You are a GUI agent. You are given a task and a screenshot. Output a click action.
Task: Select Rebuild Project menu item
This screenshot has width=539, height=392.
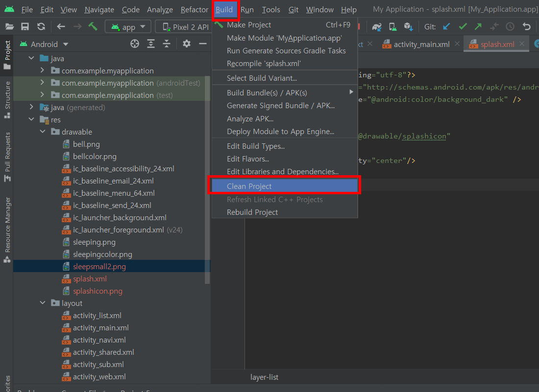point(285,212)
